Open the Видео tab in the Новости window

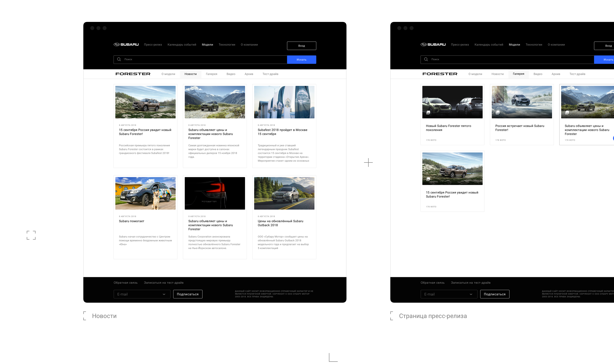231,74
